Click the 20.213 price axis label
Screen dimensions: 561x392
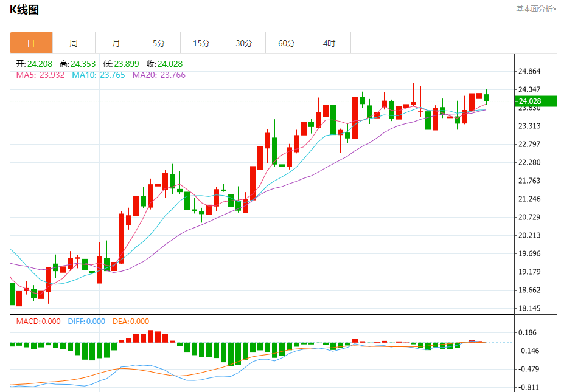529,235
